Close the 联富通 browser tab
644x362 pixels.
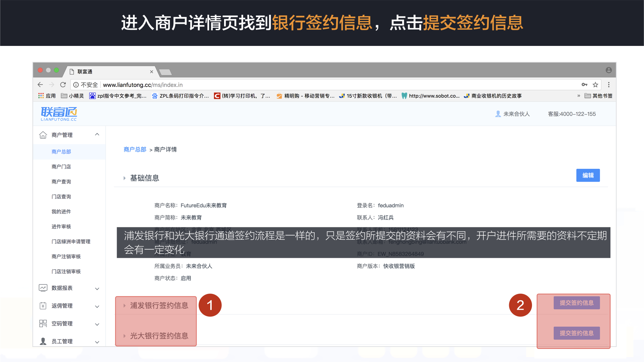(x=152, y=72)
